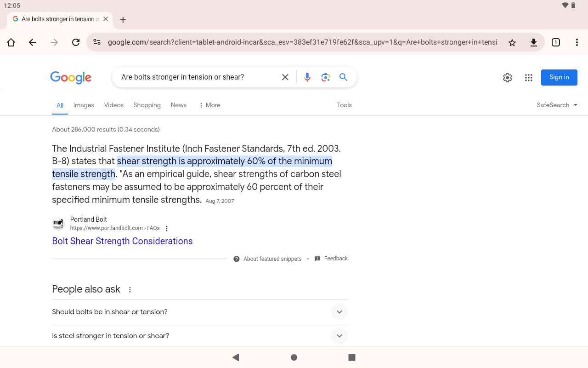
Task: Open the More search filters menu
Action: click(209, 105)
